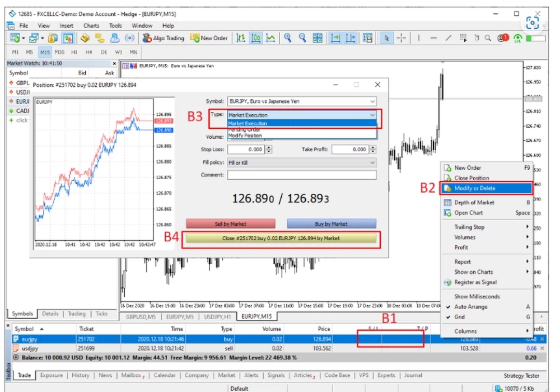
Task: Select the H1 timeframe
Action: coord(74,52)
